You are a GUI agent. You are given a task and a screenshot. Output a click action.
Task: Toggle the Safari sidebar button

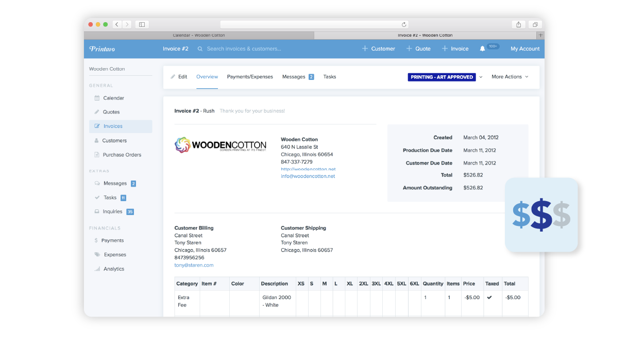[x=142, y=24]
